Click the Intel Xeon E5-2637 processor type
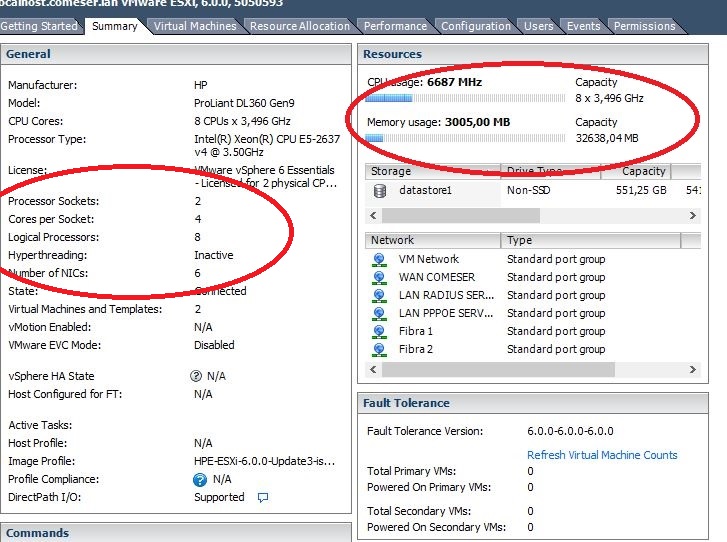727x542 pixels. [x=267, y=146]
